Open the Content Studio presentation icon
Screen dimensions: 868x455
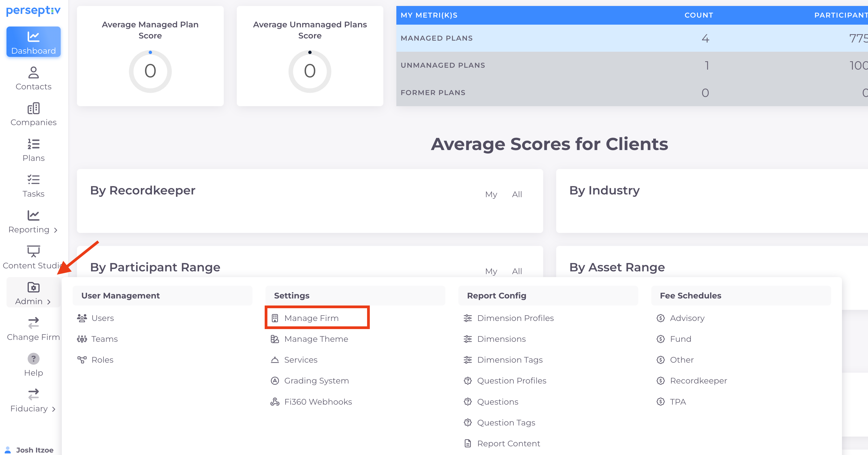tap(33, 251)
